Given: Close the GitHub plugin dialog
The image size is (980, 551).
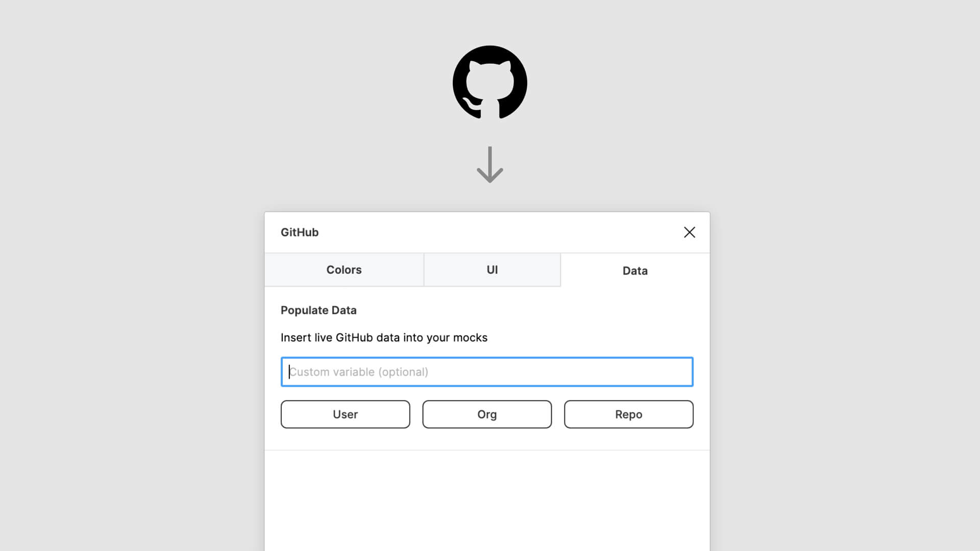Looking at the screenshot, I should click(x=689, y=233).
